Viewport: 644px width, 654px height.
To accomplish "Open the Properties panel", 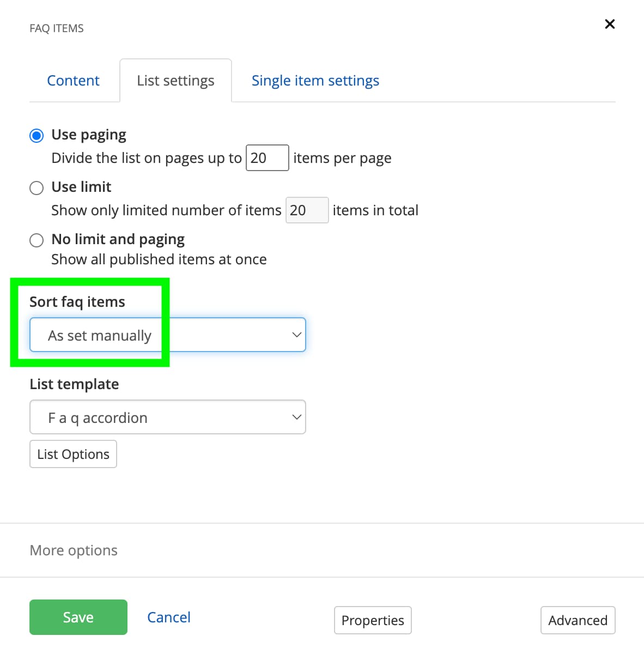I will pos(373,620).
